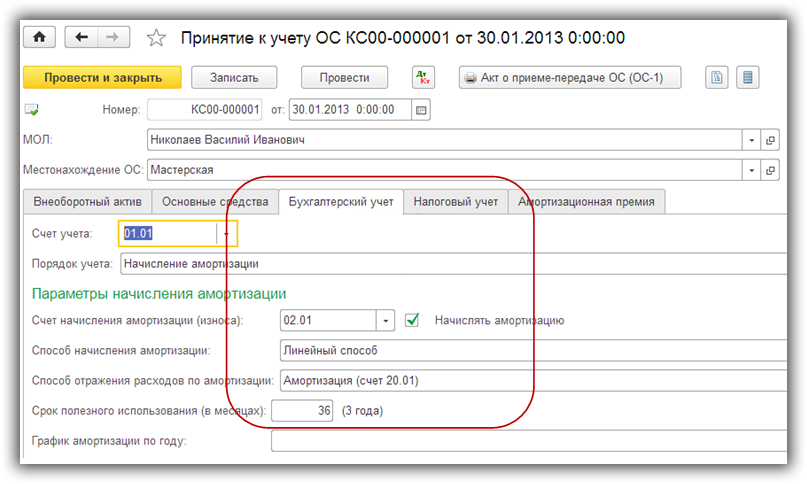
Task: Click Параметры начисления амортизации heading
Action: [159, 293]
